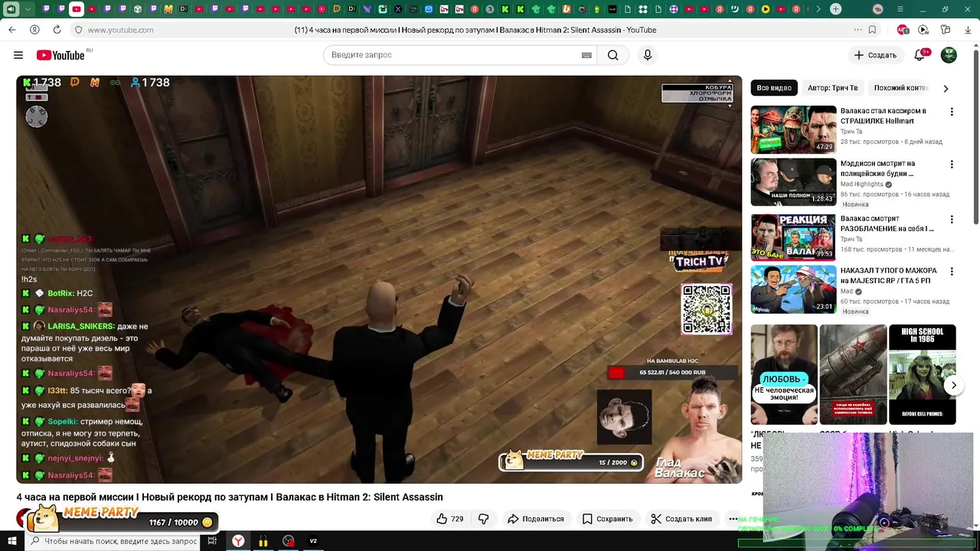Open the YouTube hamburger guide menu
This screenshot has width=980, height=551.
tap(18, 55)
